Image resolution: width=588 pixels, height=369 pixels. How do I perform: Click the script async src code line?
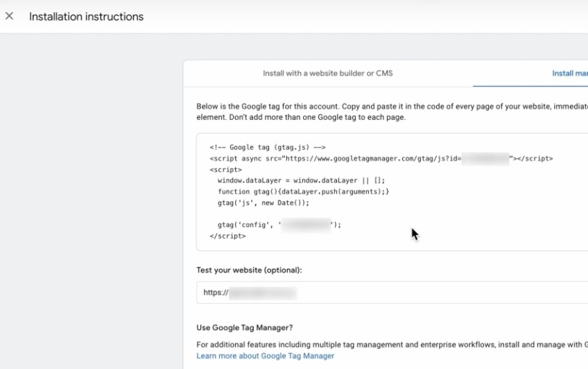coord(333,158)
